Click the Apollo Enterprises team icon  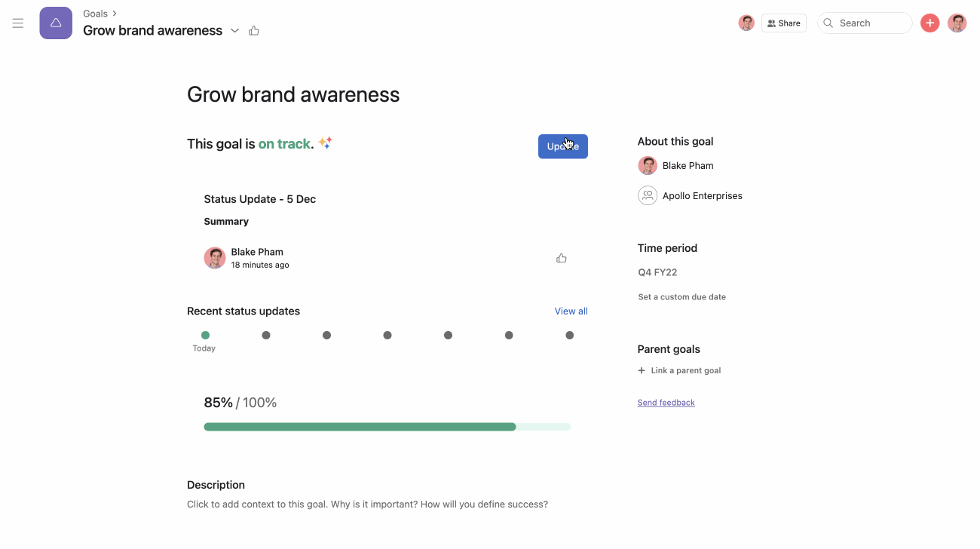click(x=647, y=195)
